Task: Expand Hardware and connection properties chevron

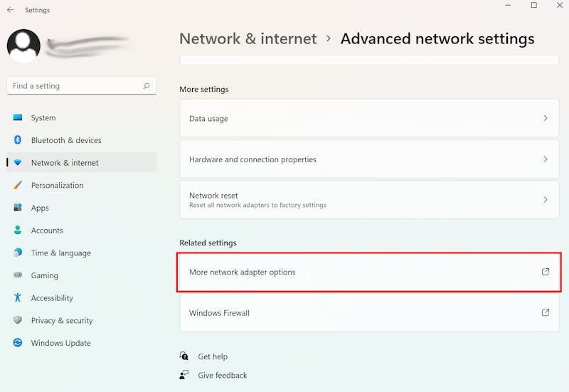Action: pos(546,159)
